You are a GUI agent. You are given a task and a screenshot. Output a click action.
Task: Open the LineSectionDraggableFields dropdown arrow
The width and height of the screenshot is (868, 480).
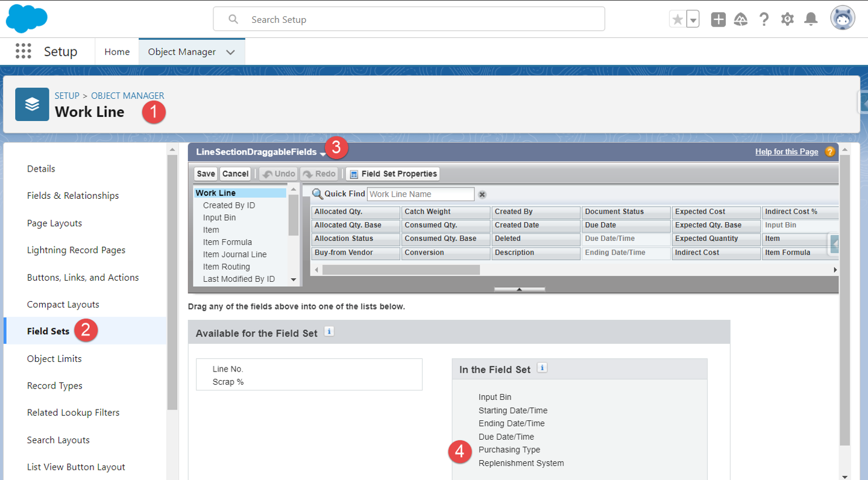(323, 154)
